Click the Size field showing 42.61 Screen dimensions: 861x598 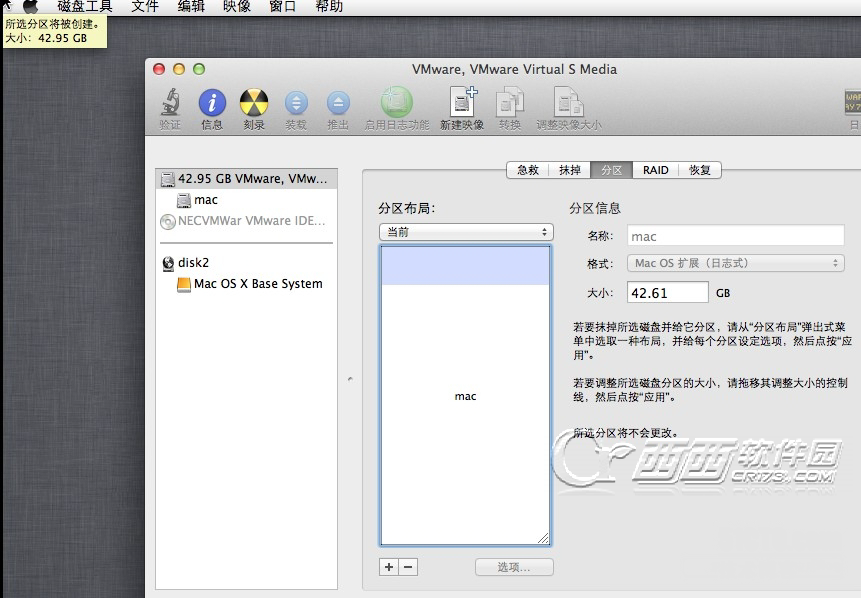click(668, 292)
